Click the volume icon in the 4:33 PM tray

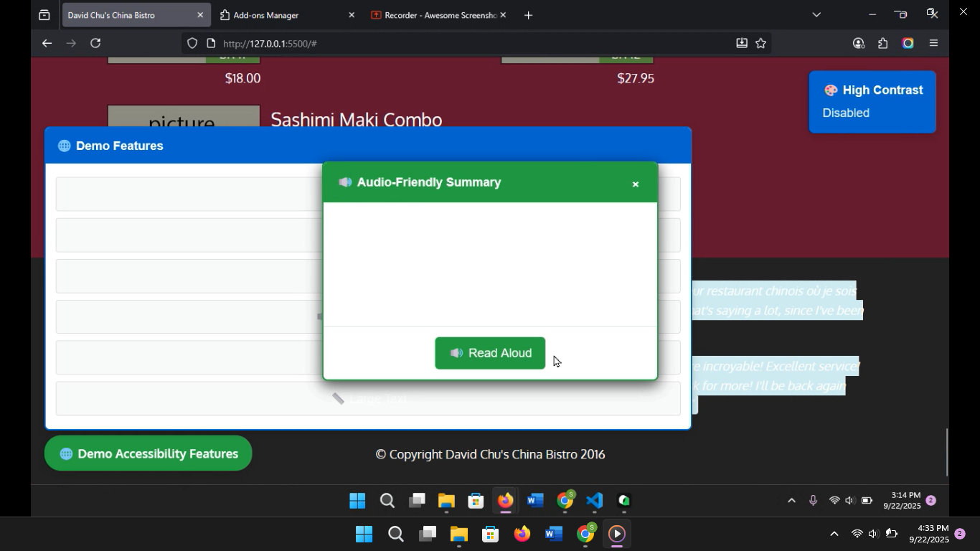click(x=873, y=534)
